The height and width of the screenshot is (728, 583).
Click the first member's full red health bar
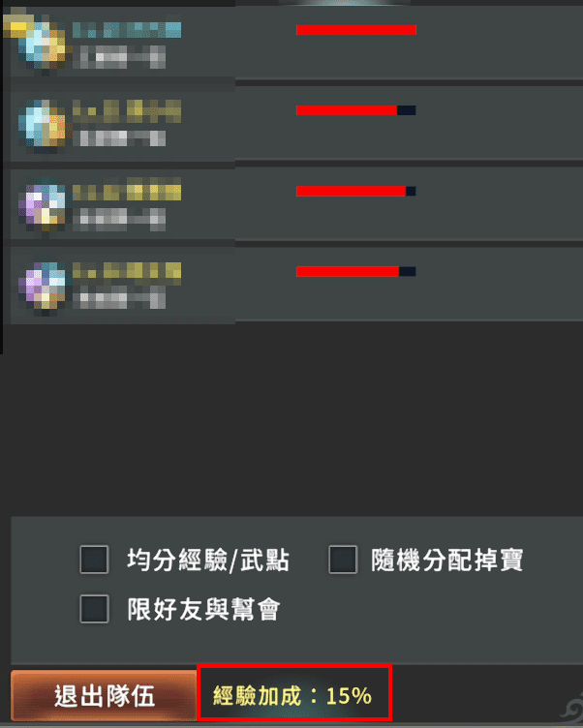click(356, 30)
